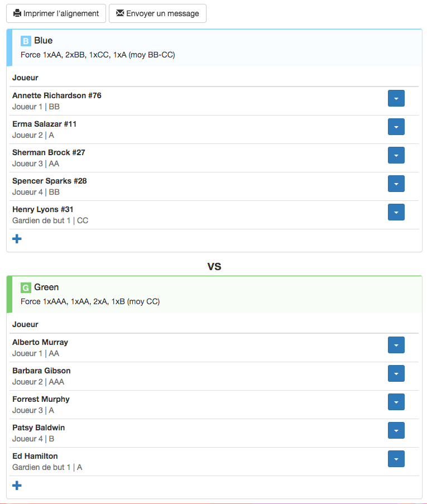
Task: Open dropdown for Erma Salazar #11
Action: tap(396, 127)
